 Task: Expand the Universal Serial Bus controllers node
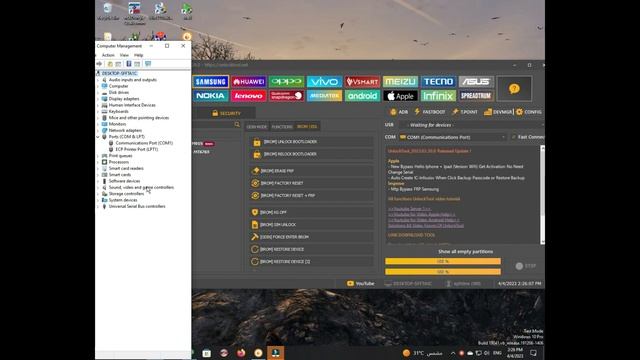click(x=98, y=207)
